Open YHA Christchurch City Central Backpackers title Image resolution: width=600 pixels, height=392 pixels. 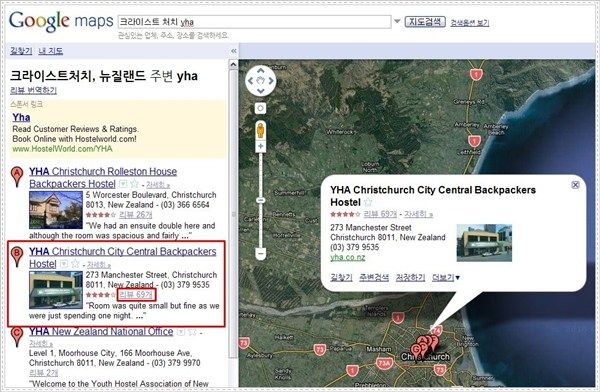click(x=122, y=257)
